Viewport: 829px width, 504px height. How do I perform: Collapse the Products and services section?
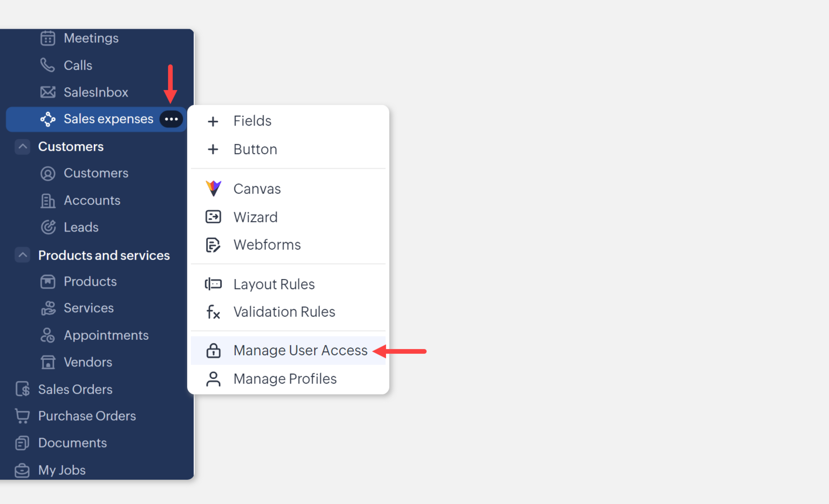23,255
